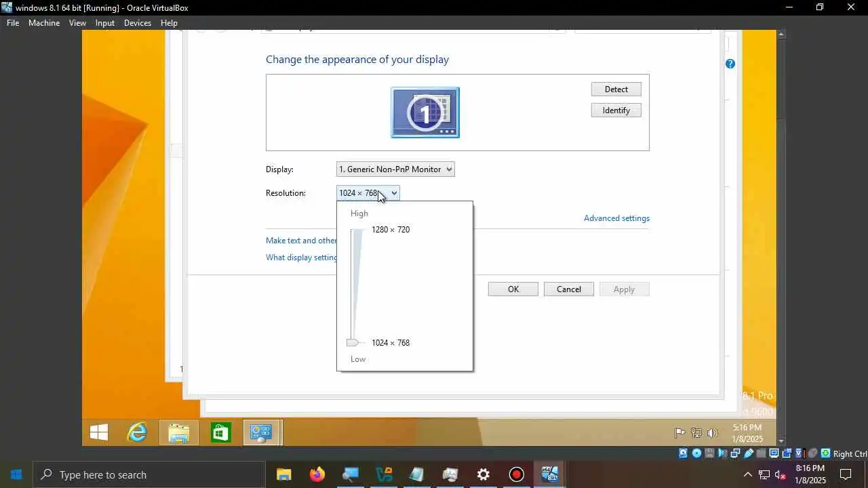Image resolution: width=868 pixels, height=488 pixels.
Task: Click the host network tray icon
Action: (764, 474)
